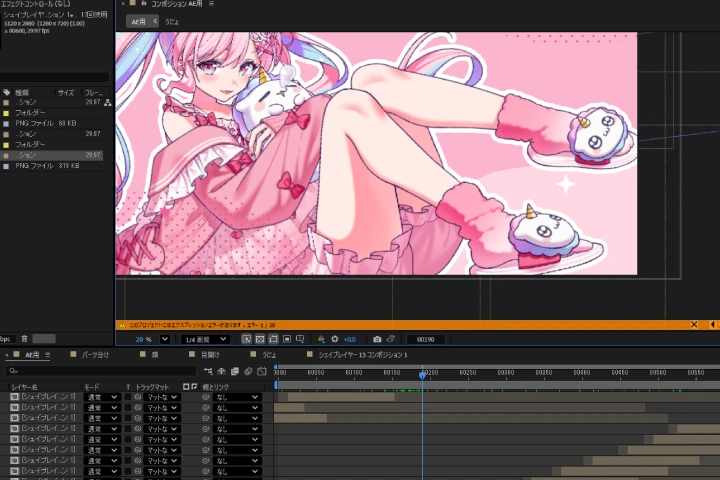Click the parent pickwhip on first layer
Screen dimensions: 720x480
click(205, 397)
